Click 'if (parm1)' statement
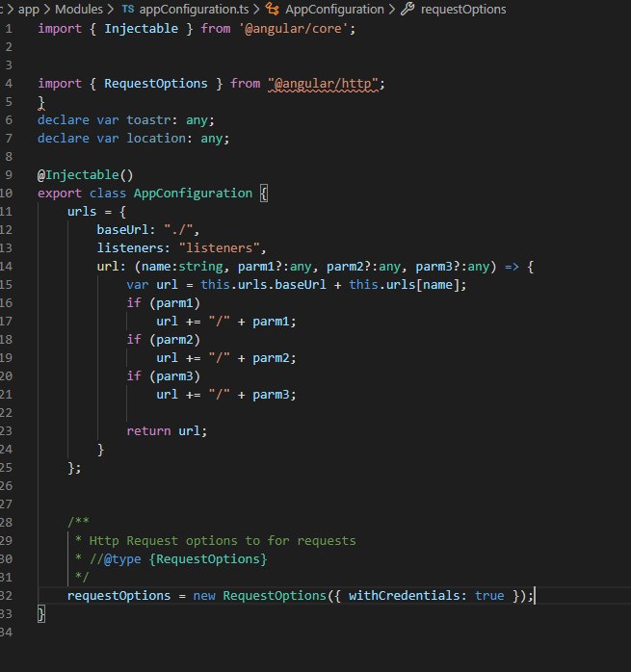The height and width of the screenshot is (672, 631). click(164, 303)
